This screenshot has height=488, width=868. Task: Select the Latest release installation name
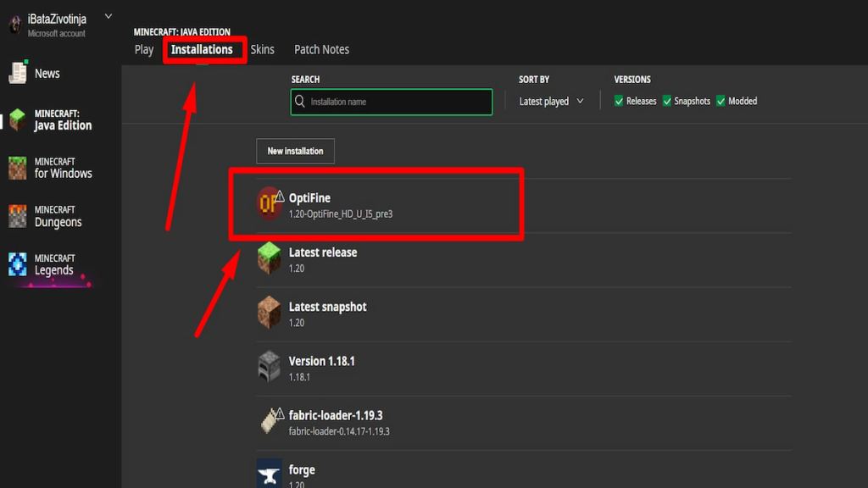point(323,252)
